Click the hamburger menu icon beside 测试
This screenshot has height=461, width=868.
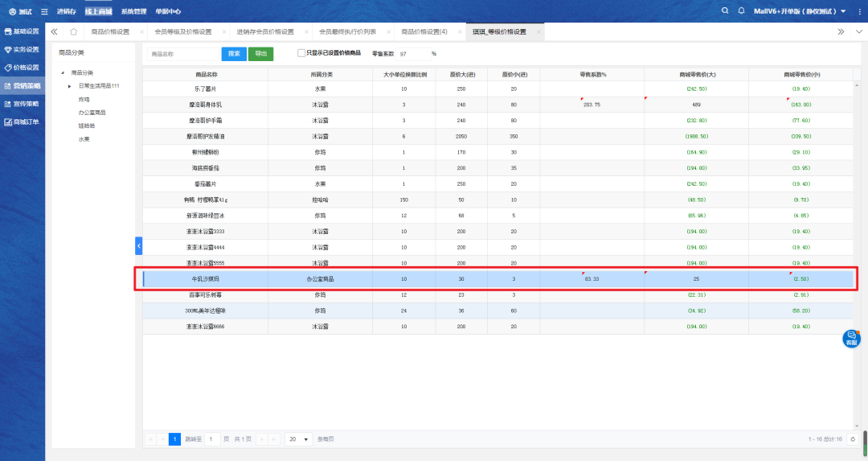43,11
